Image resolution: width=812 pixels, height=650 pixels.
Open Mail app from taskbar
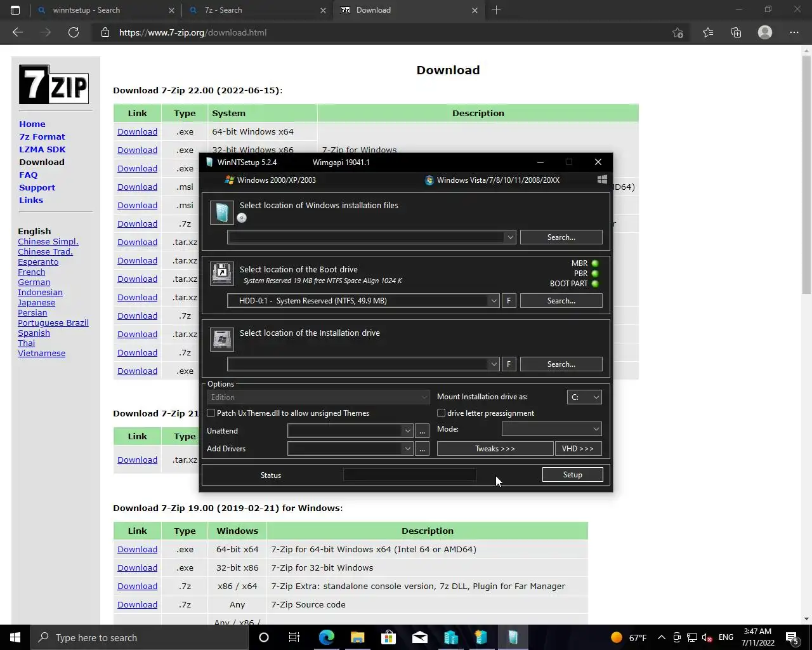[x=420, y=637]
